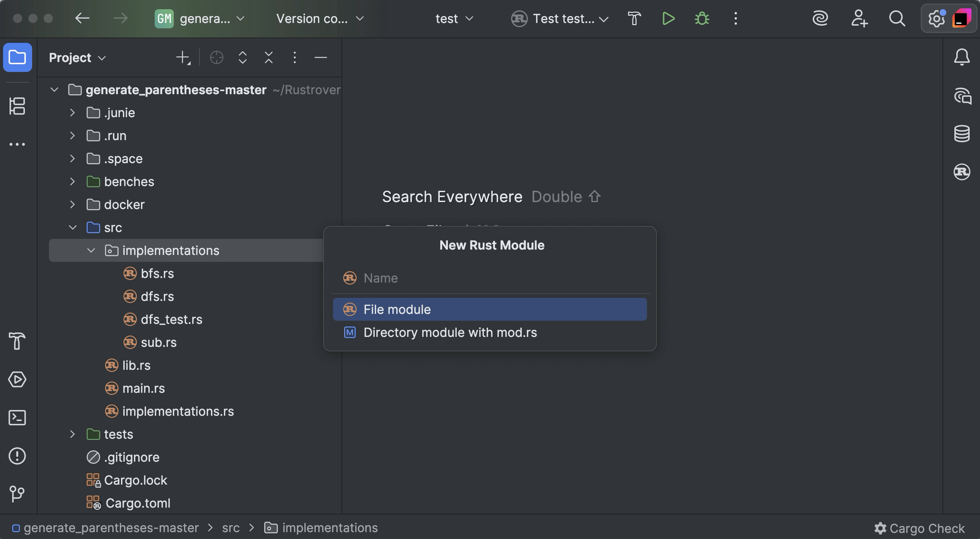Toggle the Project tool window folder button
980x539 pixels.
click(17, 57)
